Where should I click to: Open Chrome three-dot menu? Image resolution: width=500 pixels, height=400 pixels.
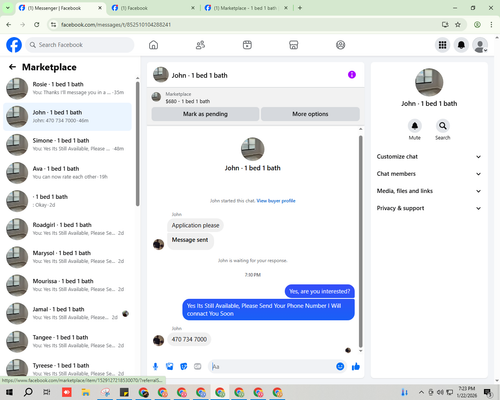click(491, 25)
